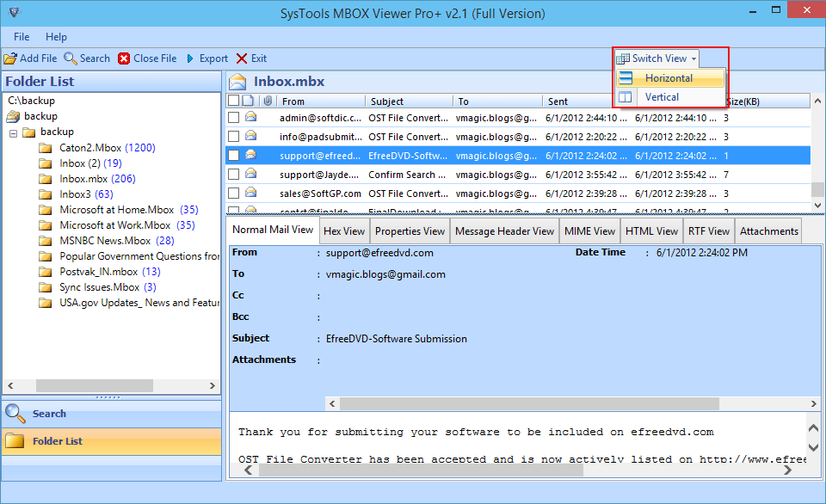Check the info@padsubmit... email checkbox
The height and width of the screenshot is (504, 826).
coord(234,137)
